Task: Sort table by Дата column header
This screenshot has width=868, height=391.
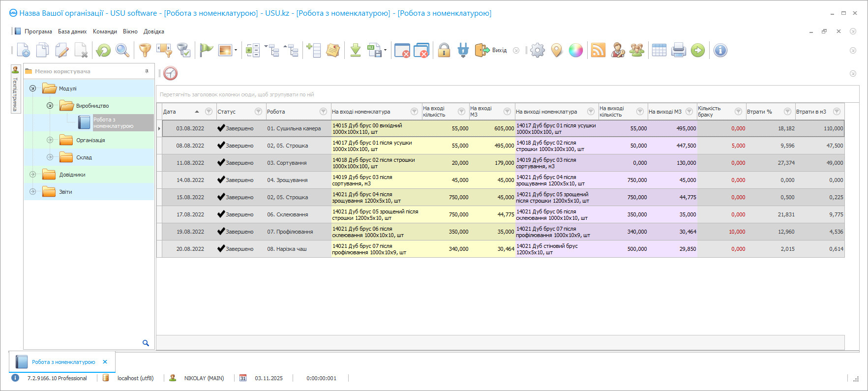Action: click(x=177, y=112)
